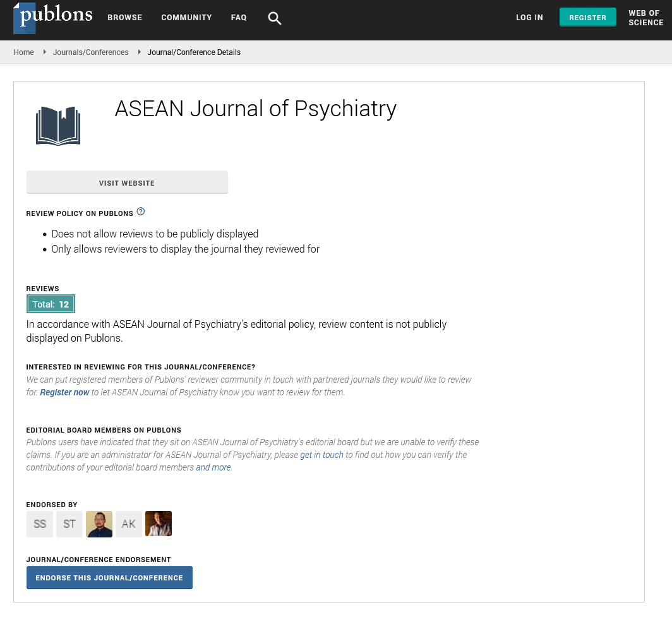Image resolution: width=672 pixels, height=641 pixels.
Task: Open the Community menu
Action: [x=186, y=18]
